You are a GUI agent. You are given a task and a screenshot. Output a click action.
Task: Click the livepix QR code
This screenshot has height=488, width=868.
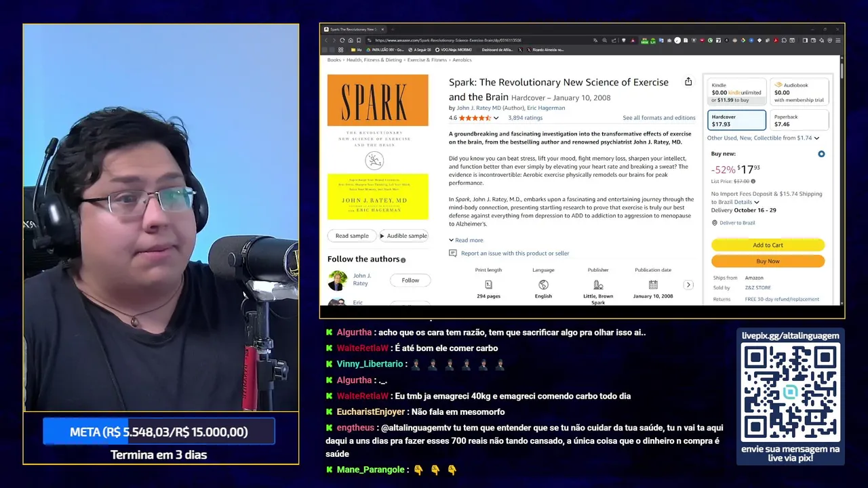pos(790,392)
